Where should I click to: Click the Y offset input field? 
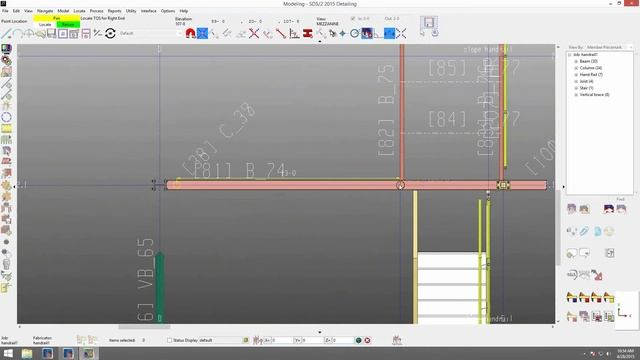point(312,340)
